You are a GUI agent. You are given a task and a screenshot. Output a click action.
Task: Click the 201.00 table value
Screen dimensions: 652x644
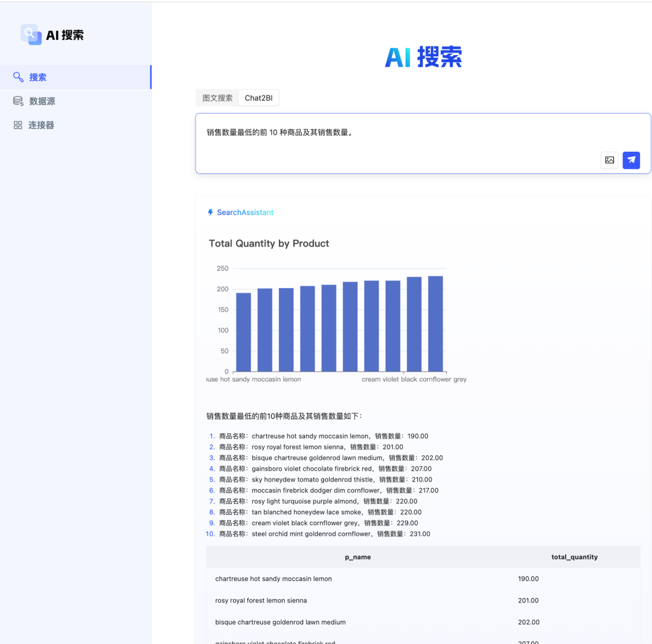(528, 601)
